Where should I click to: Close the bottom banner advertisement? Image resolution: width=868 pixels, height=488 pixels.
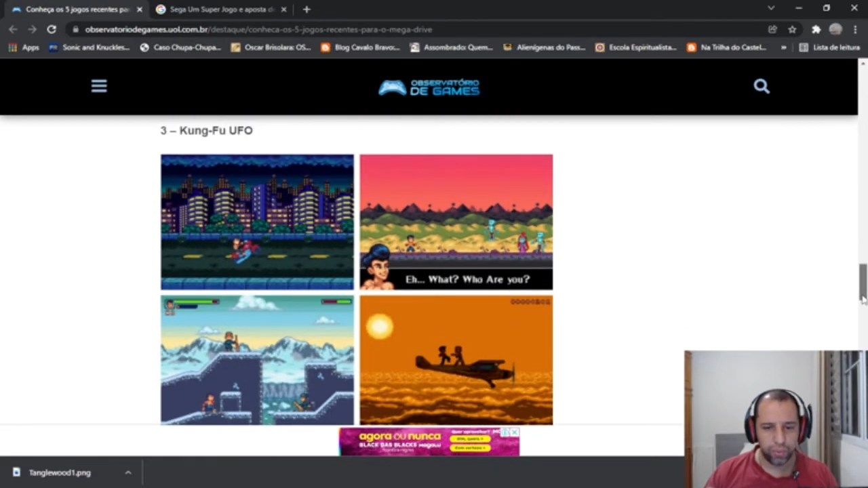pyautogui.click(x=515, y=432)
